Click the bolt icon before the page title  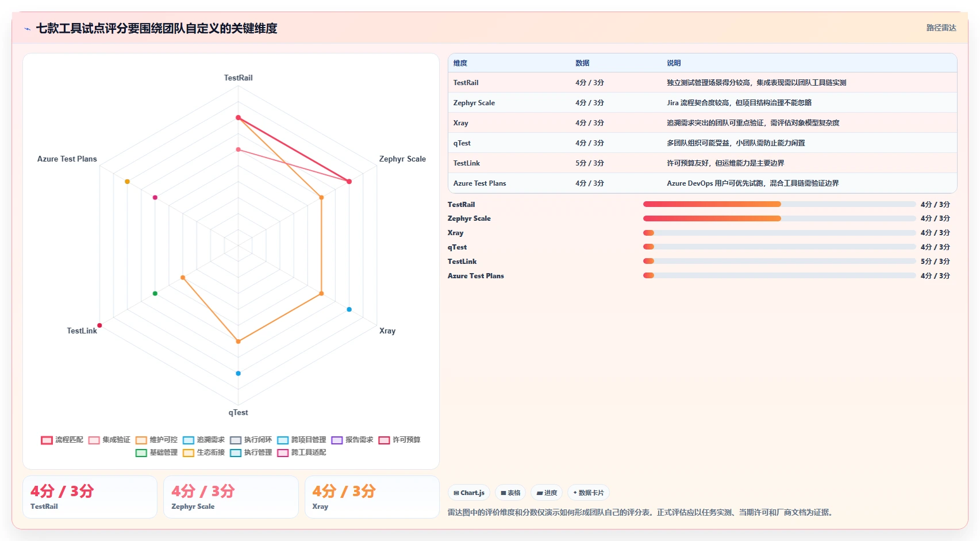click(27, 29)
